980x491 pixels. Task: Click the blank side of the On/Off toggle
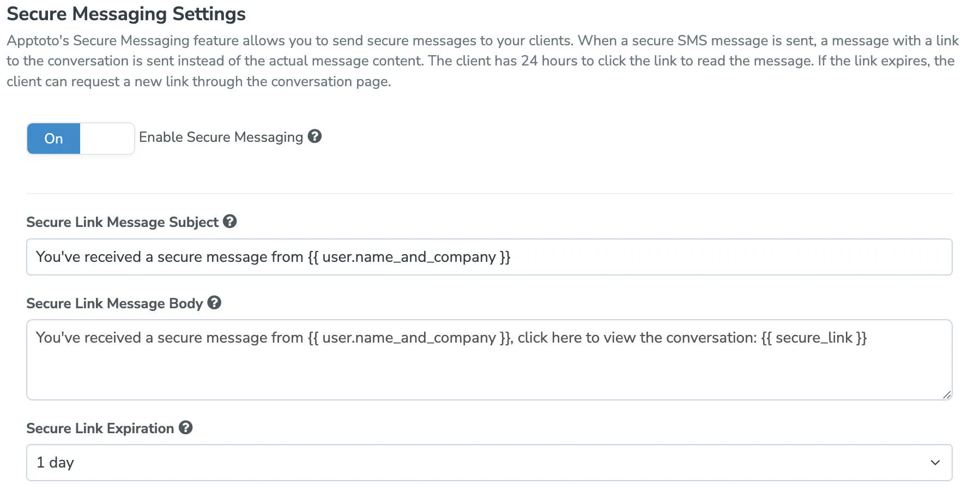(x=107, y=138)
